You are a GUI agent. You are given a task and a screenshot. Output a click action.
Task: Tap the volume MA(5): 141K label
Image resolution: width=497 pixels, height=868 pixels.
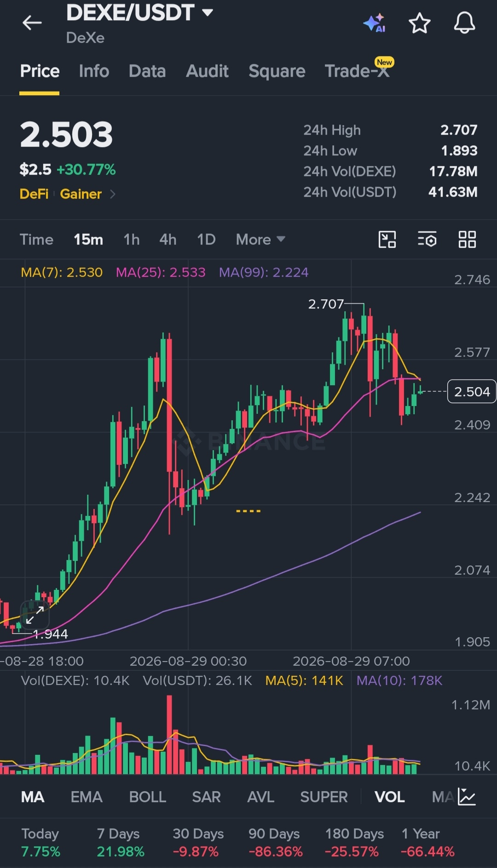click(304, 680)
